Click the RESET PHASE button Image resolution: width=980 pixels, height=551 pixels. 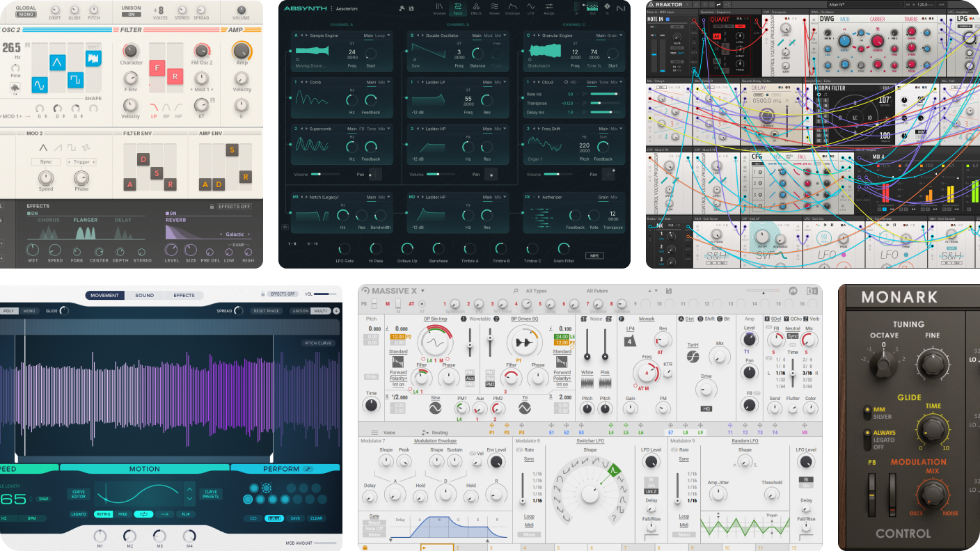click(268, 311)
